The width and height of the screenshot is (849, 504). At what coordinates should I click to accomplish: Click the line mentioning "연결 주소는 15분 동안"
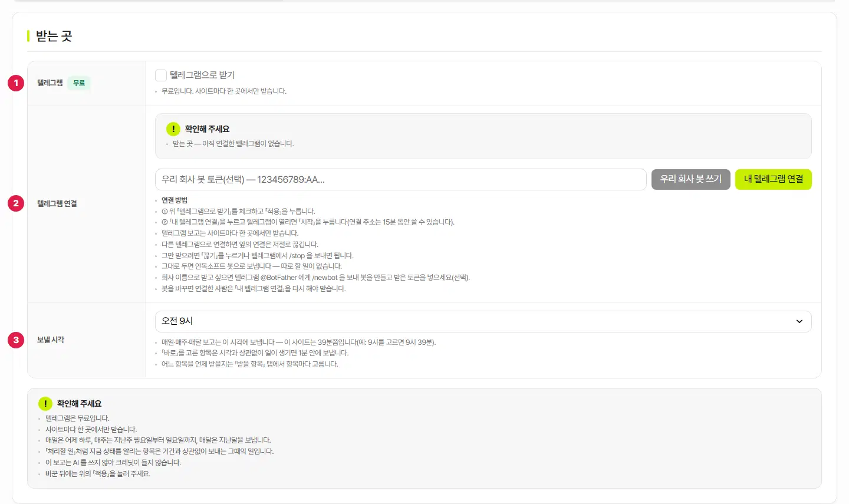pyautogui.click(x=308, y=222)
